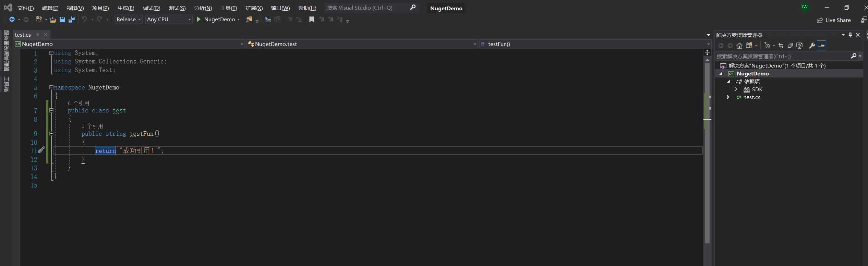Select the solution 'NugetDemo' root row
This screenshot has height=266, width=868.
pos(789,65)
